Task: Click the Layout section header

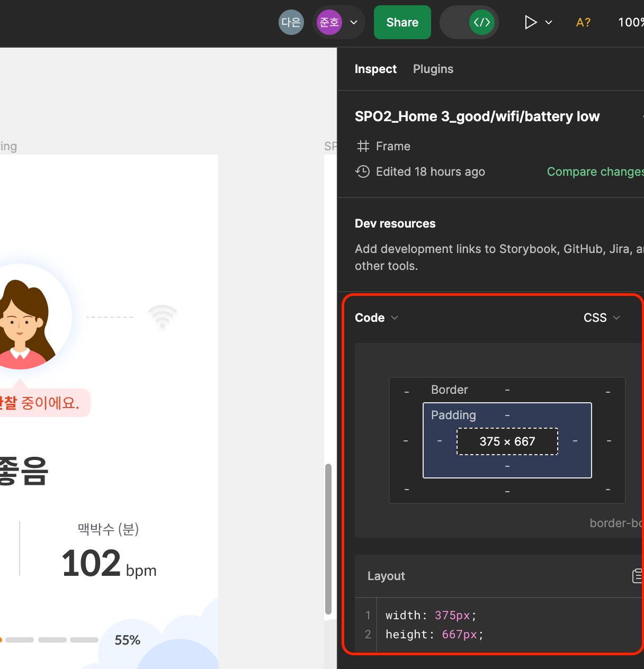Action: [386, 576]
